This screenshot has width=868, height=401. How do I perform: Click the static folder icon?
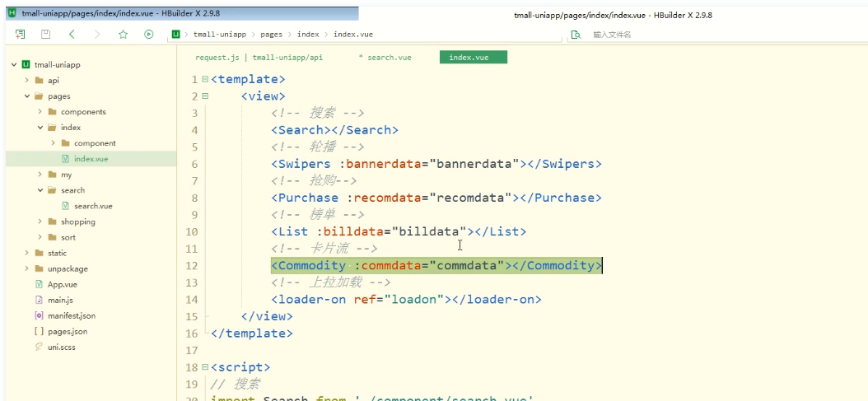click(x=38, y=253)
